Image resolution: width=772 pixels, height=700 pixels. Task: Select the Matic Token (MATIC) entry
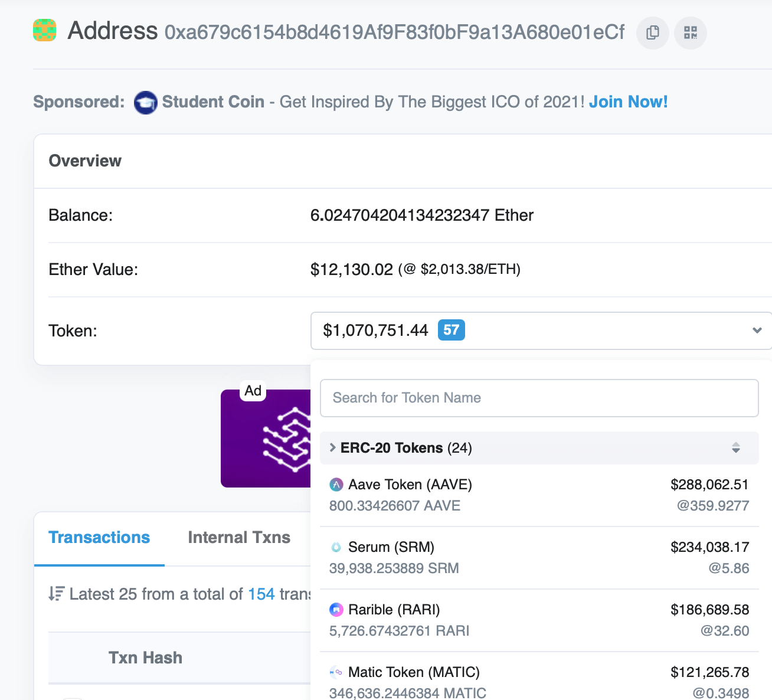click(539, 676)
